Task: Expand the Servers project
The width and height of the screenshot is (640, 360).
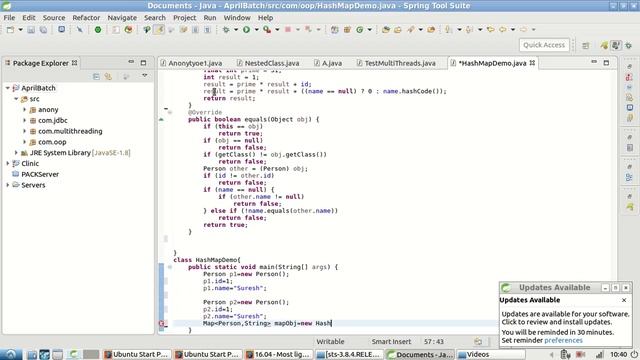Action: 8,185
